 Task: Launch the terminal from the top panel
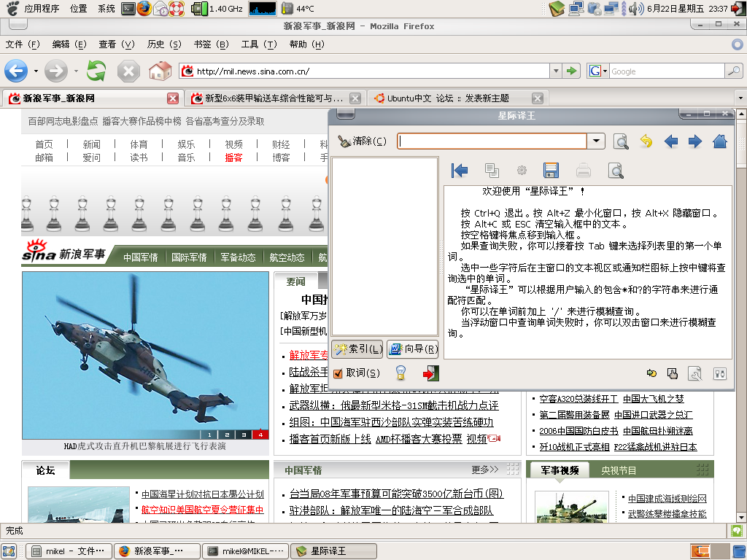tap(128, 8)
